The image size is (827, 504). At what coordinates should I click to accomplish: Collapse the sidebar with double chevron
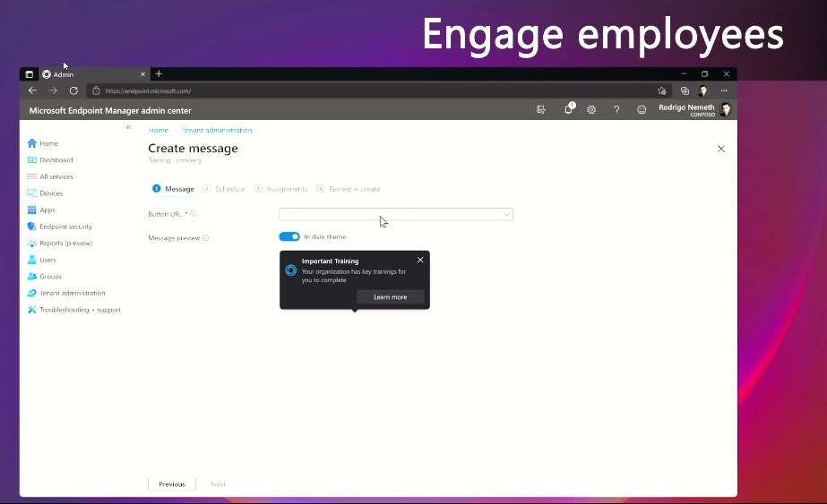click(128, 128)
